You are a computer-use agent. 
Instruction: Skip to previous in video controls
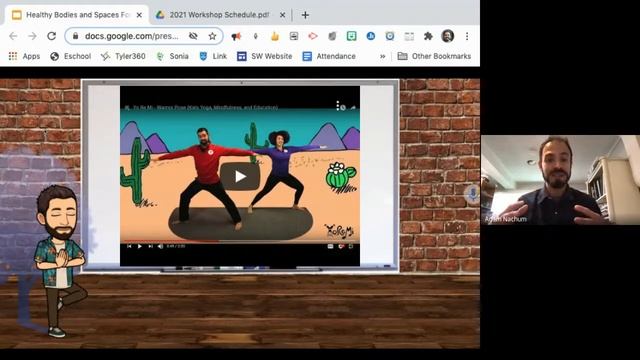129,246
